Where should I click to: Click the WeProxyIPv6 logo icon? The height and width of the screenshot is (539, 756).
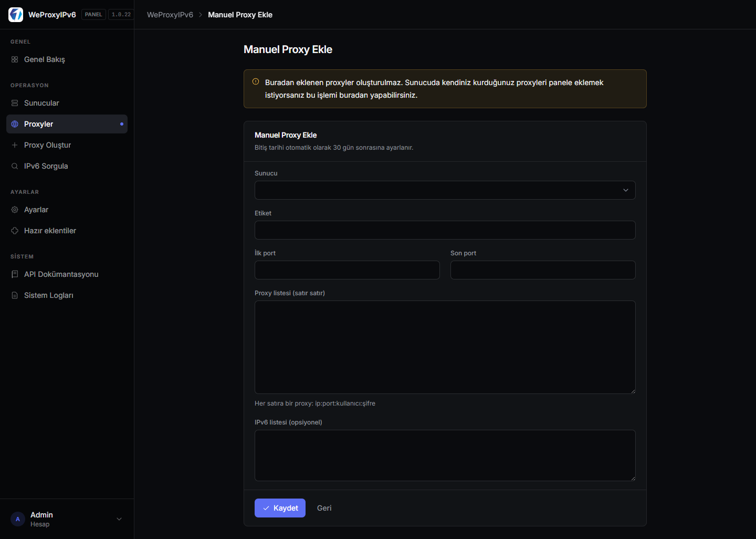(x=16, y=15)
